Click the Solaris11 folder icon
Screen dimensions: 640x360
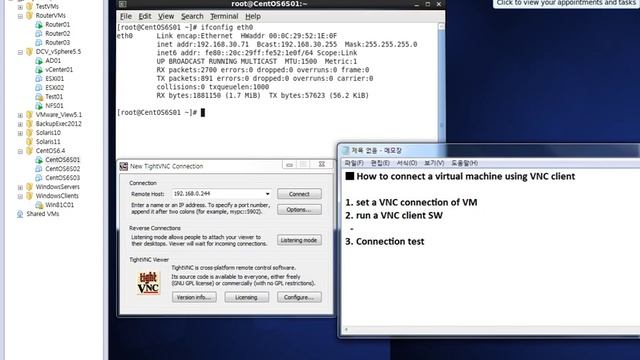29,142
